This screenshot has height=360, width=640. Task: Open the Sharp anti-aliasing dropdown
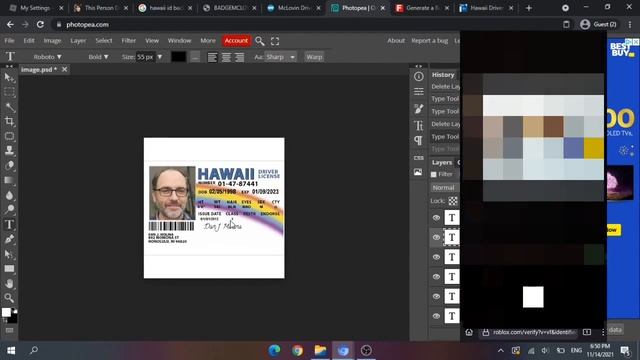[x=280, y=57]
